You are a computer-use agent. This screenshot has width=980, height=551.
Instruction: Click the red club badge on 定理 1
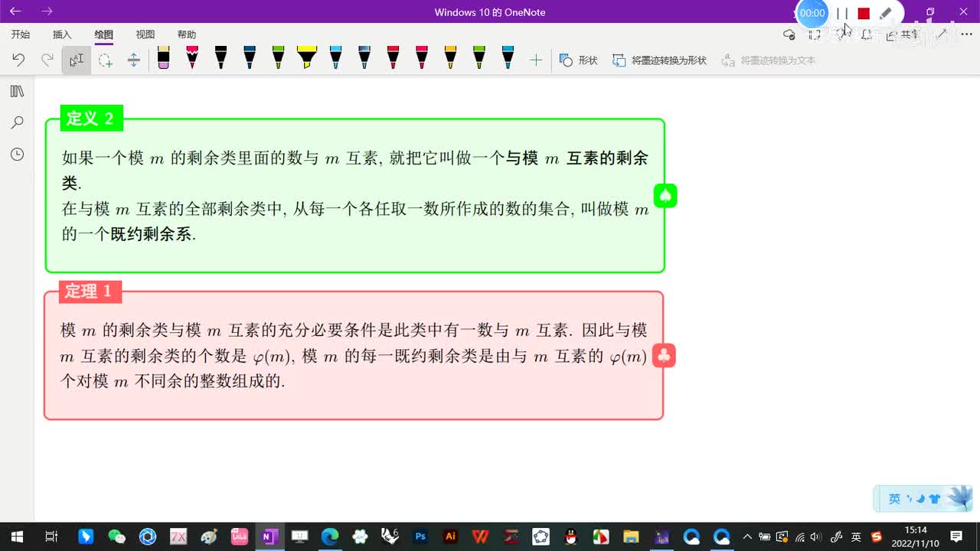(x=664, y=356)
